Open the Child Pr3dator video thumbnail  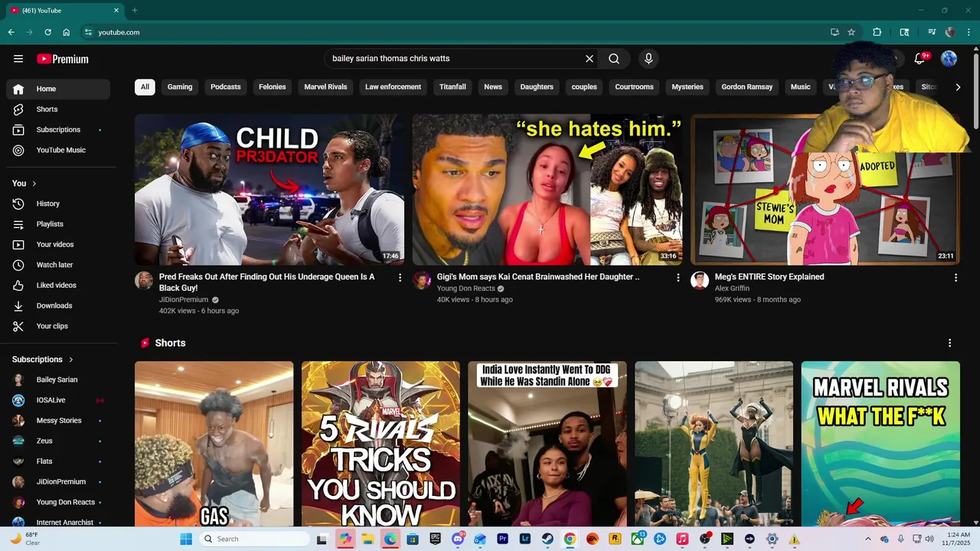click(x=269, y=190)
